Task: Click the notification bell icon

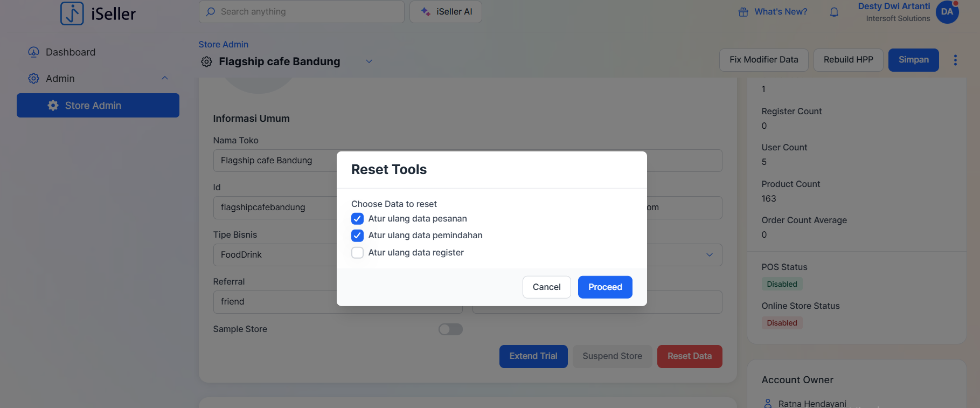Action: [833, 12]
